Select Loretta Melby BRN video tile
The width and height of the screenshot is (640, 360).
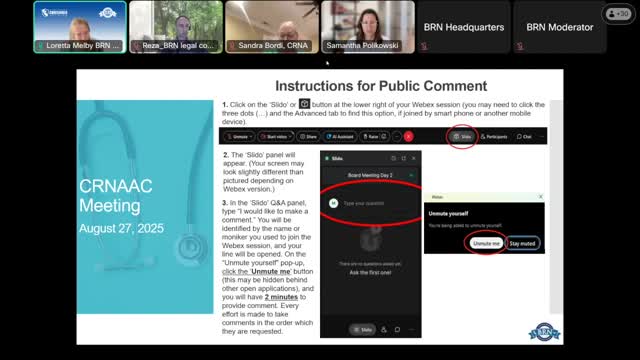[80, 27]
